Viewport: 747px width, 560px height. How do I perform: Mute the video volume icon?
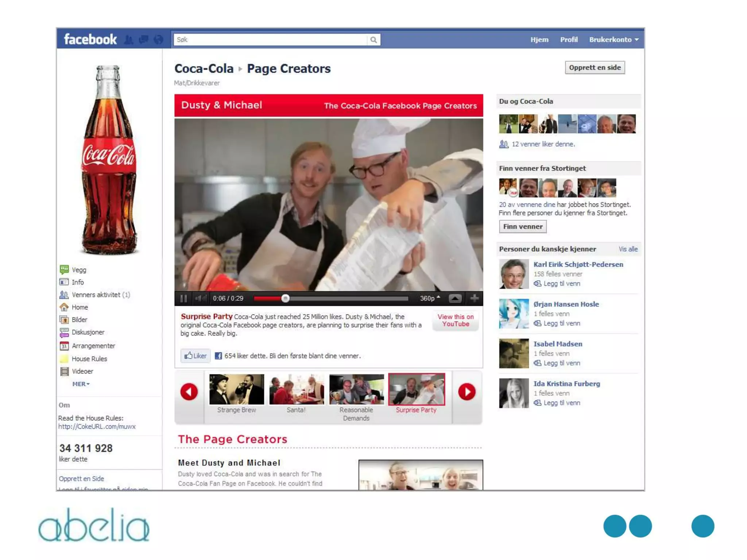(x=200, y=299)
